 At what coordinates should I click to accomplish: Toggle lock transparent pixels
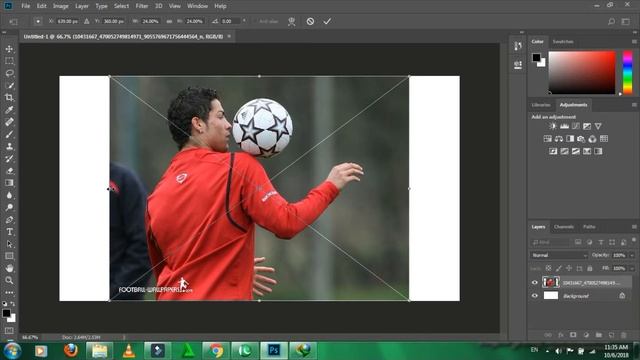point(549,268)
